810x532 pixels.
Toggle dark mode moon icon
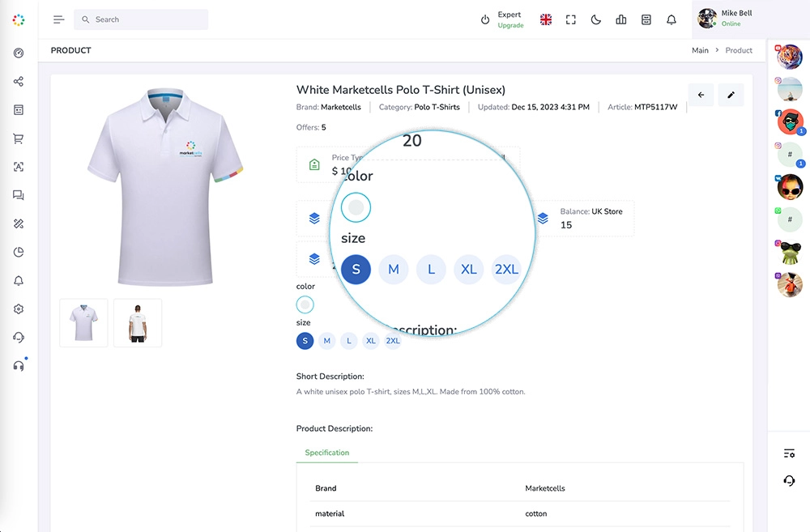coord(596,19)
